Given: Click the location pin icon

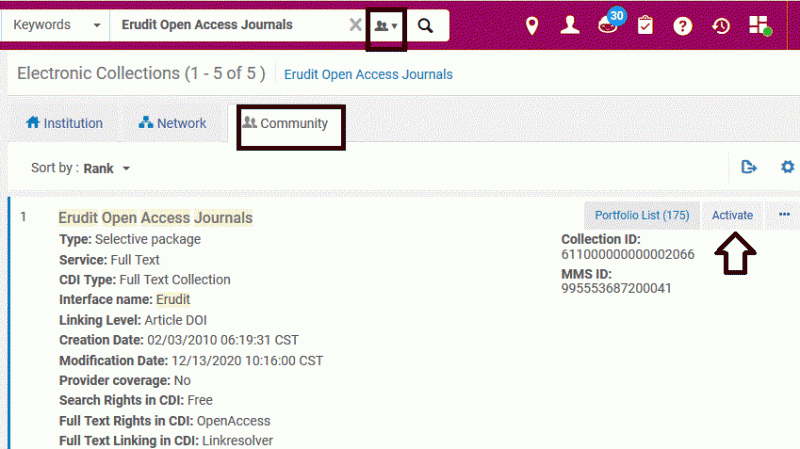Looking at the screenshot, I should pyautogui.click(x=532, y=26).
